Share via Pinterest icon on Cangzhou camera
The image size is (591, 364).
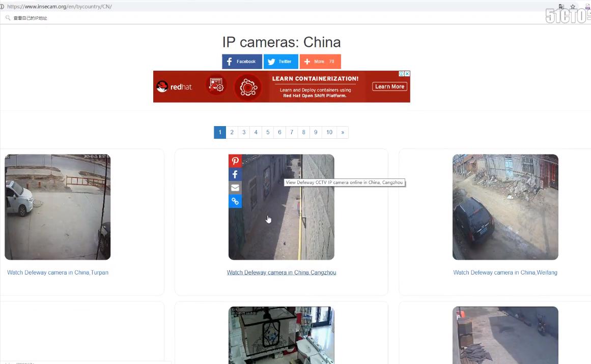click(235, 161)
